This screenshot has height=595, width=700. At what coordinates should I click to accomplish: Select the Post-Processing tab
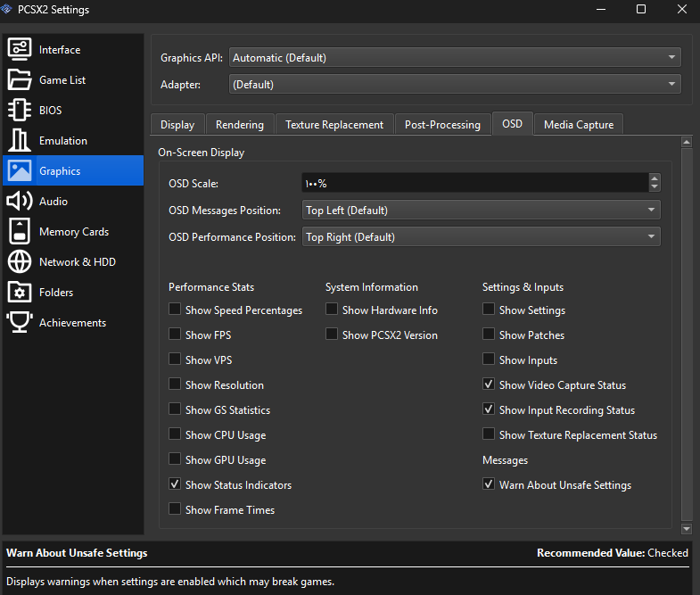(442, 124)
